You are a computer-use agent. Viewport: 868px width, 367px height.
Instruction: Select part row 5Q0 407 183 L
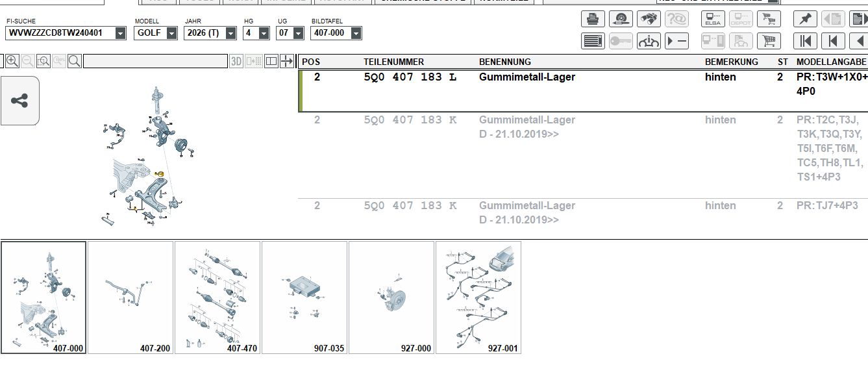click(x=410, y=77)
